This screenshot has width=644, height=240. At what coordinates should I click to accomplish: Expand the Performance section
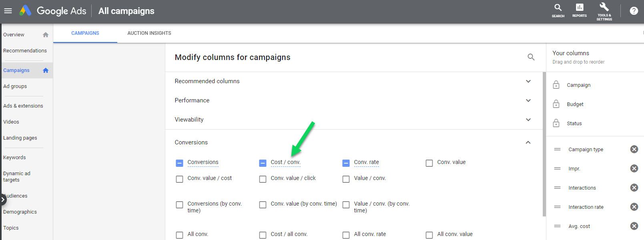353,100
